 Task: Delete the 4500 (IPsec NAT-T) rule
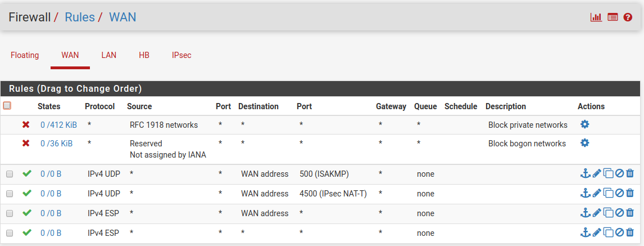coord(630,193)
